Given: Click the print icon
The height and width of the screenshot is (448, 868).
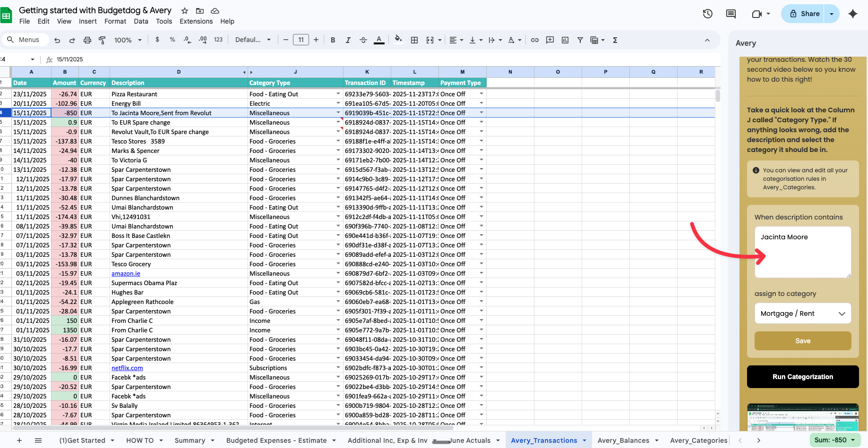Looking at the screenshot, I should pos(87,40).
